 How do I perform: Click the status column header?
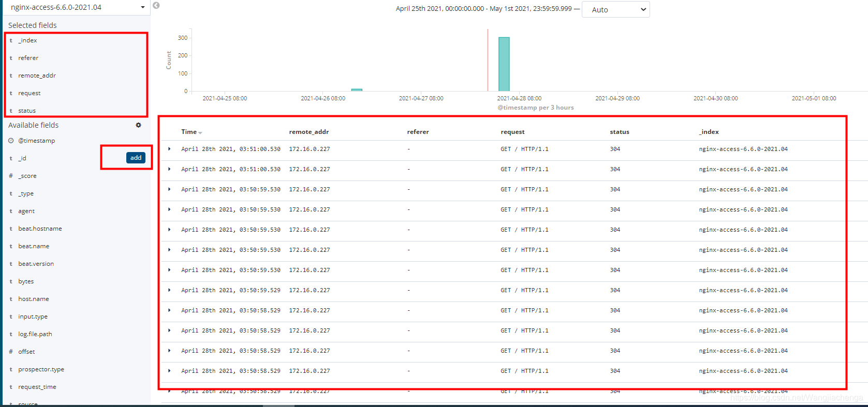[620, 132]
